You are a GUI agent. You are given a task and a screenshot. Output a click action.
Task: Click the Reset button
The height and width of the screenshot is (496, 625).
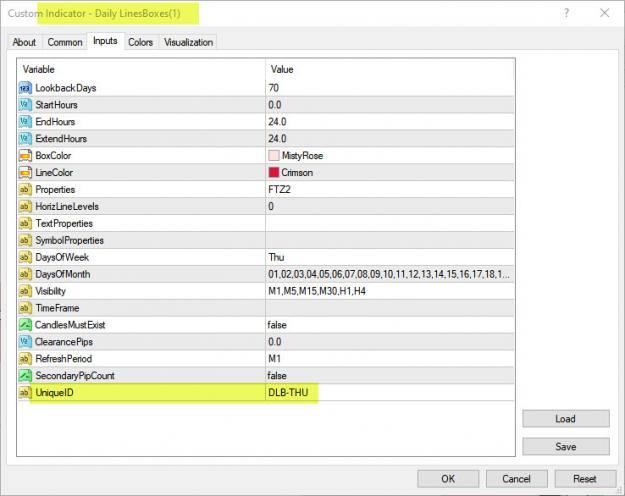coord(585,479)
